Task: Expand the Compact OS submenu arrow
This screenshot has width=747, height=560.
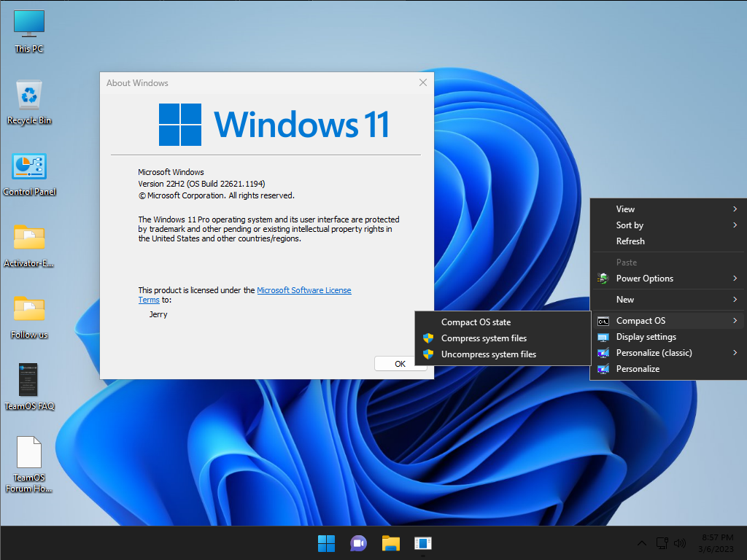Action: pos(735,321)
